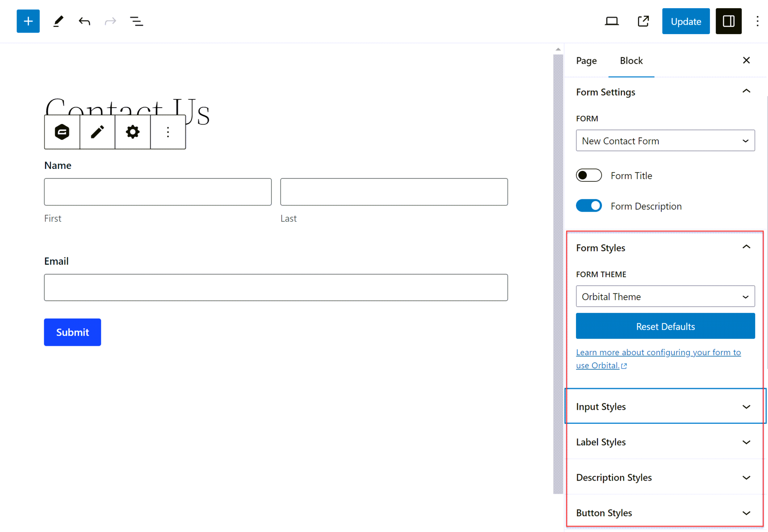Open the Form Theme dropdown
This screenshot has height=532, width=768.
click(x=665, y=296)
